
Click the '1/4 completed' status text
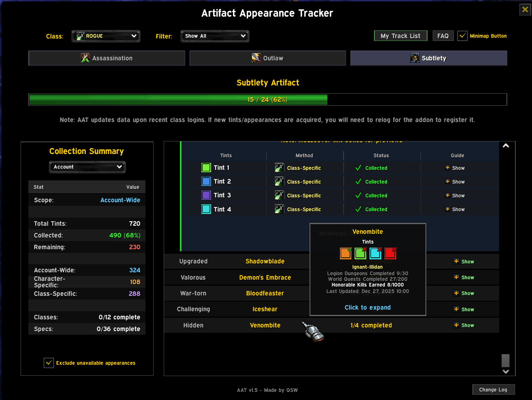(371, 325)
